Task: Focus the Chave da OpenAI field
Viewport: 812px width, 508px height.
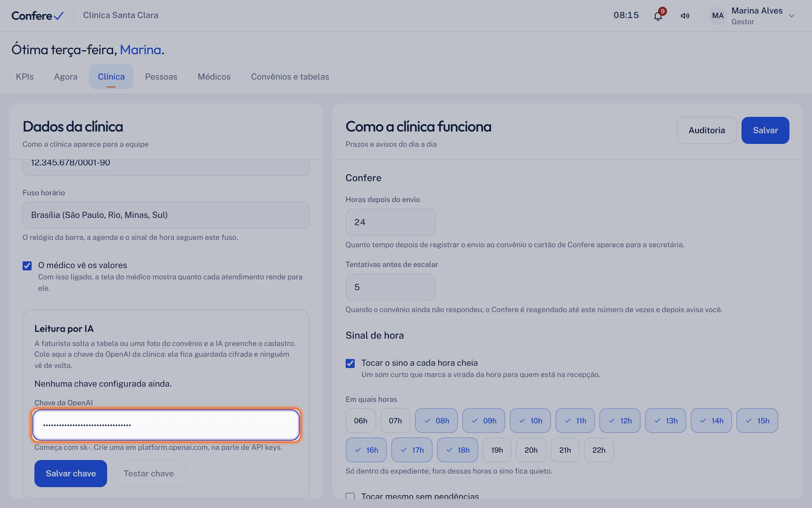Action: [x=166, y=425]
